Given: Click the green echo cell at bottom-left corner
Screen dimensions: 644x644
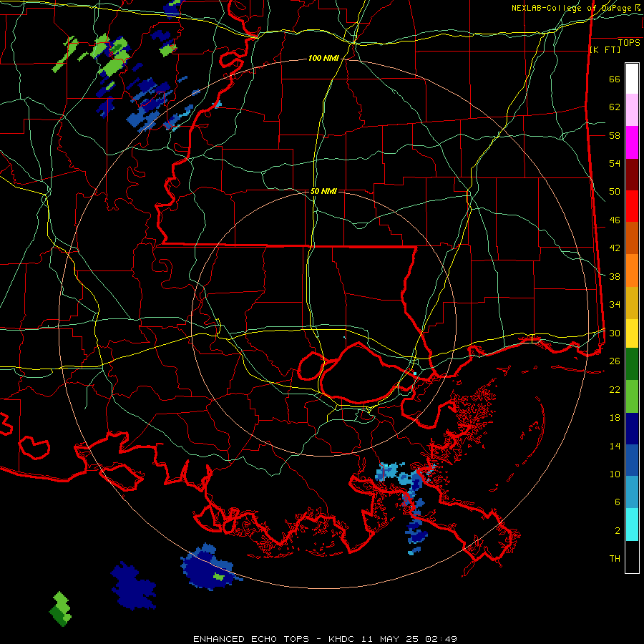Looking at the screenshot, I should click(x=60, y=609).
